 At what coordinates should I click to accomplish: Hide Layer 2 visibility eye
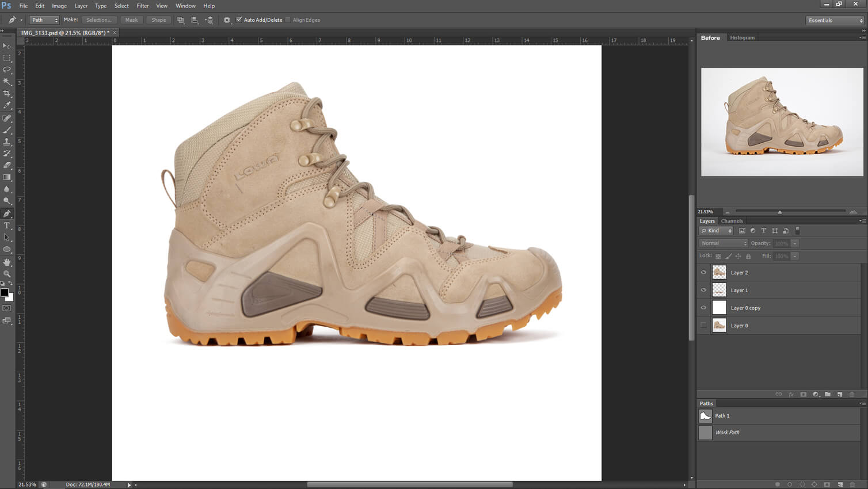tap(703, 273)
